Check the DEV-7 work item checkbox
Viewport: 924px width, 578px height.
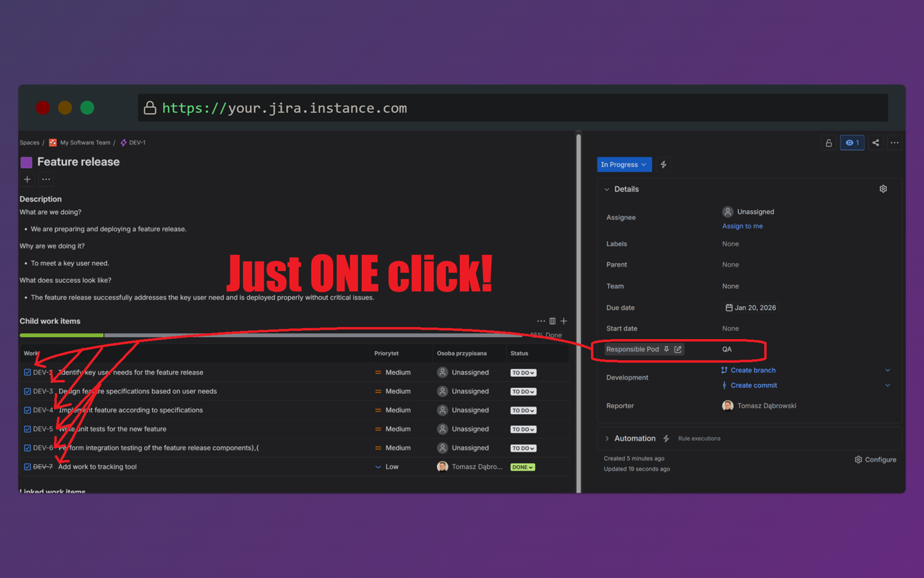pyautogui.click(x=27, y=467)
